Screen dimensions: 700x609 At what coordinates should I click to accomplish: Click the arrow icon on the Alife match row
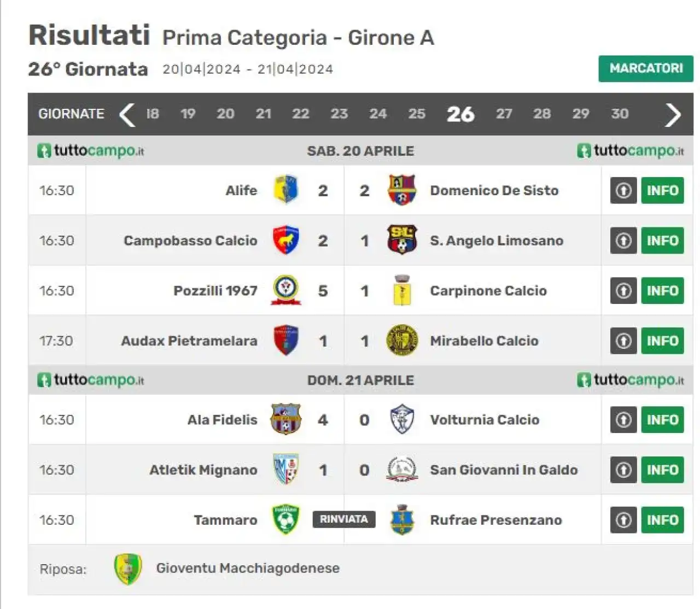click(x=623, y=190)
